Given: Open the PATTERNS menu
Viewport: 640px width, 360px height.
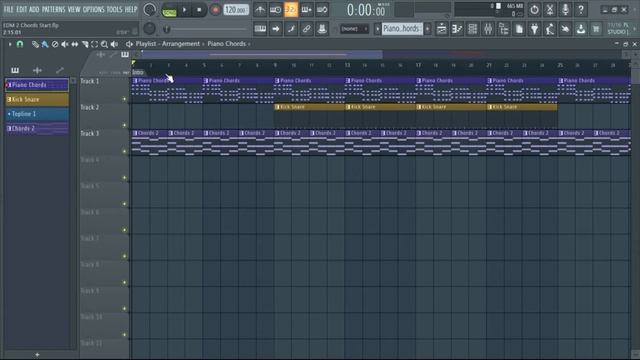Looking at the screenshot, I should coord(53,9).
